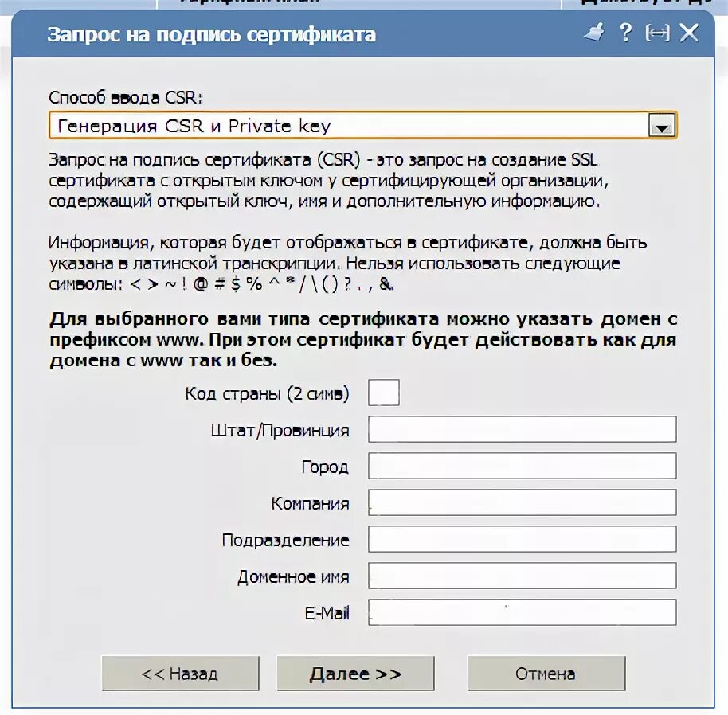This screenshot has height=715, width=728.
Task: Click the 'Способ ввода CSR:' label
Action: click(x=125, y=97)
